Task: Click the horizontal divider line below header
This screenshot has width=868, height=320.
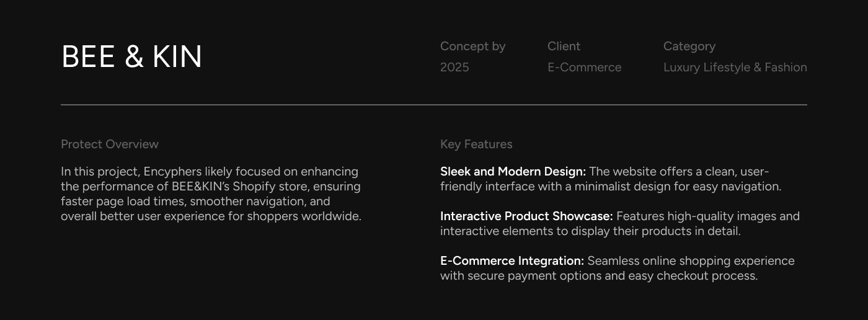Action: pyautogui.click(x=434, y=105)
